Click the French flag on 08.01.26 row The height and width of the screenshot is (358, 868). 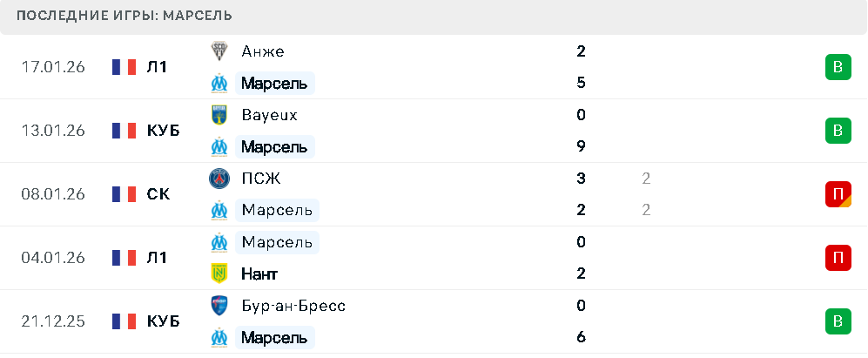point(124,194)
